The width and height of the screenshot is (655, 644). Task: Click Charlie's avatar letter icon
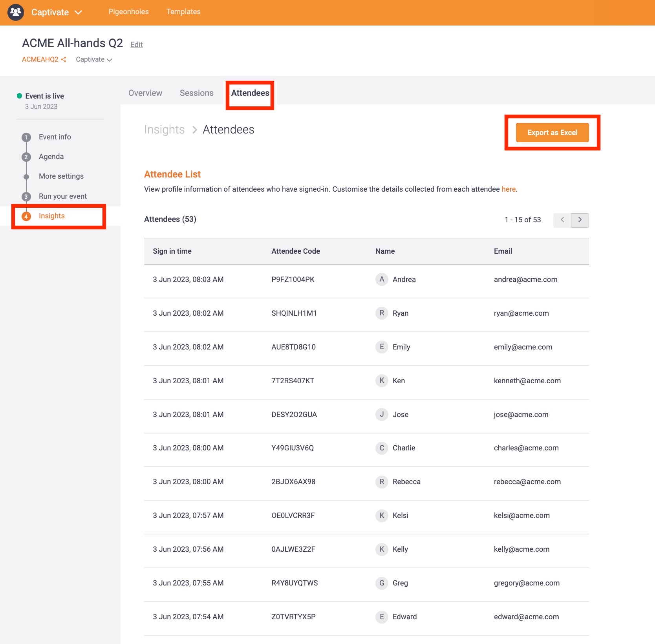(x=381, y=448)
